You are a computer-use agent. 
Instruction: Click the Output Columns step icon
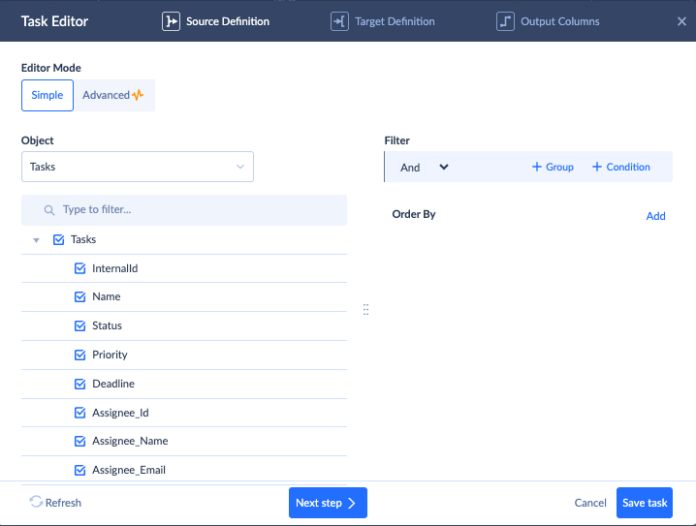505,21
